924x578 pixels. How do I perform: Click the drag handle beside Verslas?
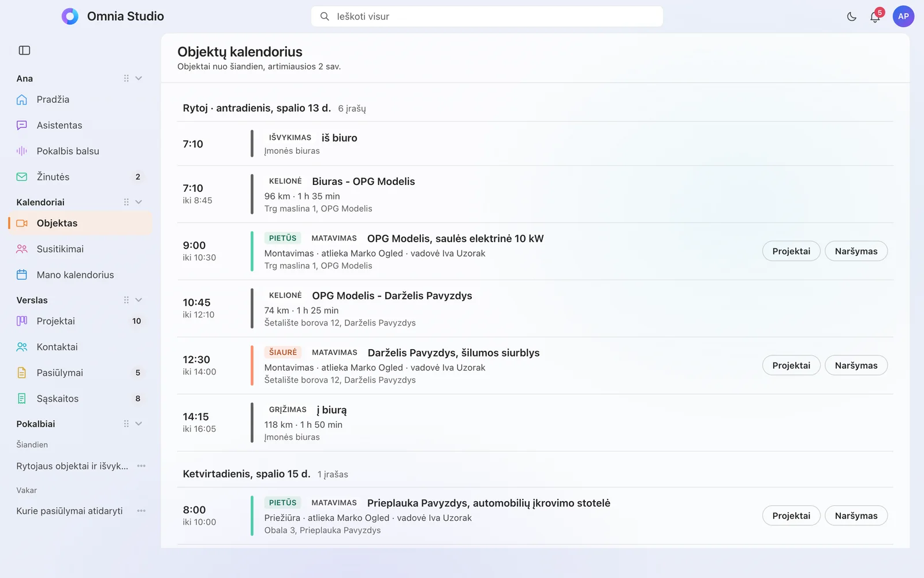click(126, 300)
